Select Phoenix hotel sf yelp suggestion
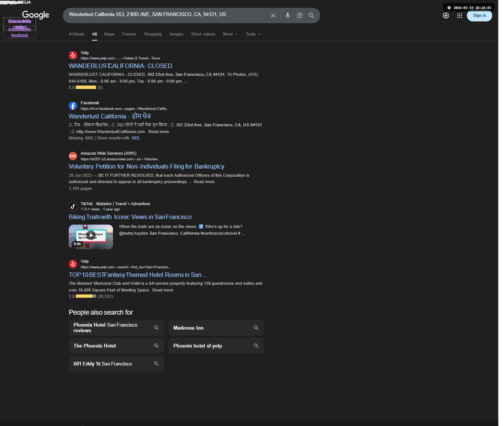The width and height of the screenshot is (504, 426). pos(216,346)
